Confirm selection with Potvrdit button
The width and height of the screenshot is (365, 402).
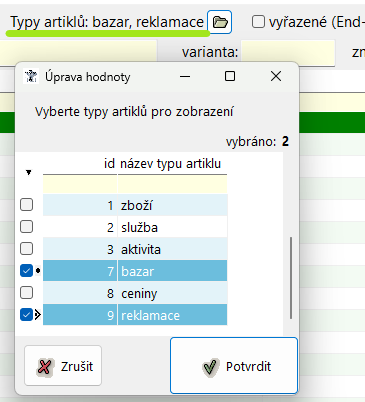point(234,366)
